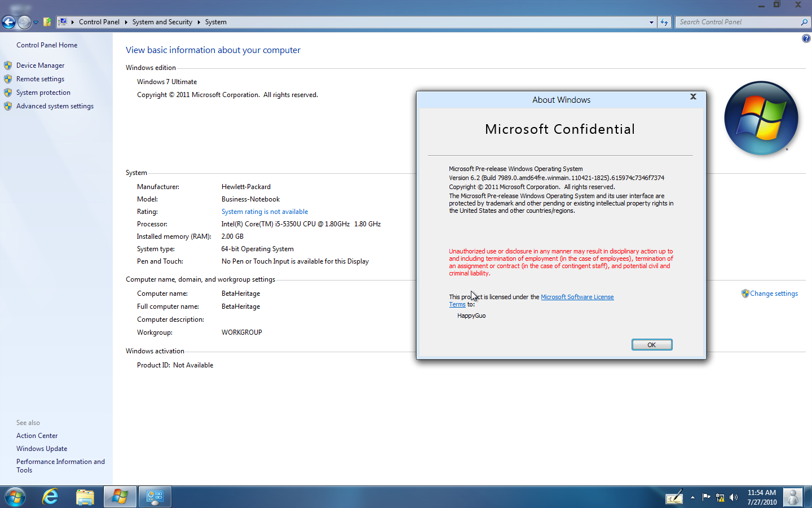Open help via the blue question mark

[x=806, y=38]
